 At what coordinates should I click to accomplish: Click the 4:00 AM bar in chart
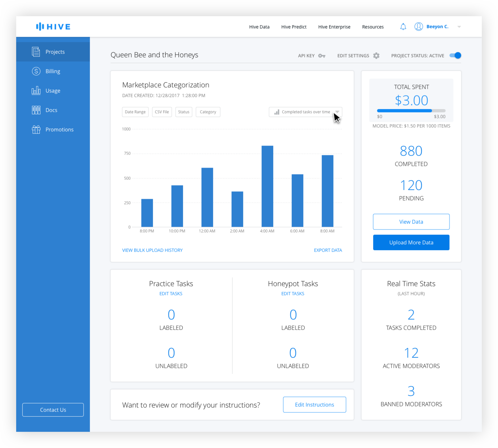[267, 186]
